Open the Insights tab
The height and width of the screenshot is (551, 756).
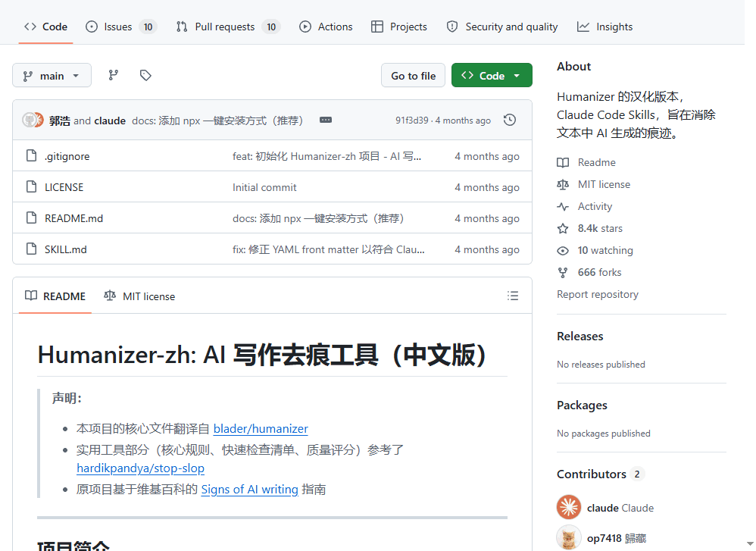coord(605,27)
